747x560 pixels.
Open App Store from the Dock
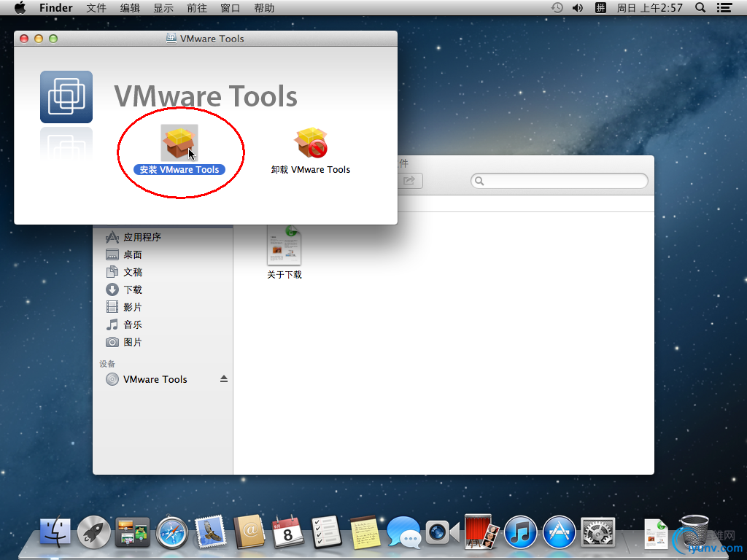point(560,532)
